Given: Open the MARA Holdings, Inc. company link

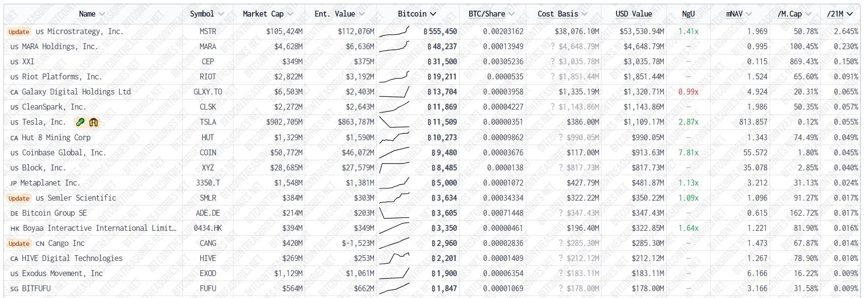Looking at the screenshot, I should coord(60,47).
